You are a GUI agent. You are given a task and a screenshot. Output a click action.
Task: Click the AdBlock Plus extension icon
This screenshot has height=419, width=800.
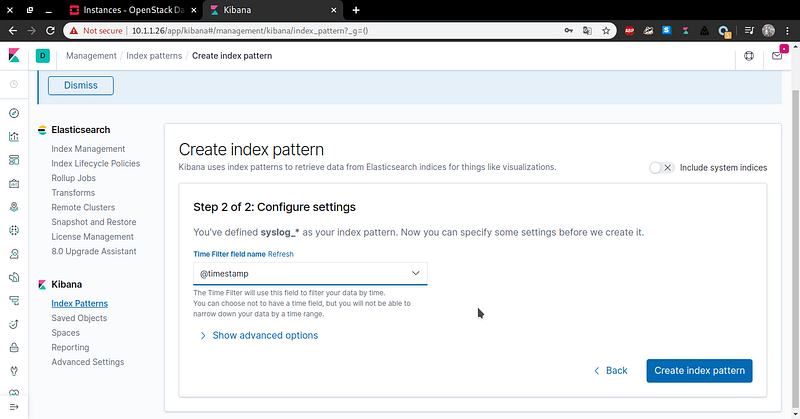click(630, 31)
